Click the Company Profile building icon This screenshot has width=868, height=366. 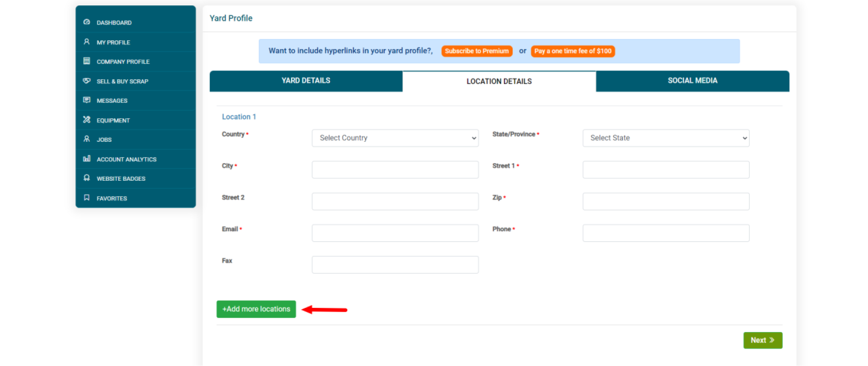[87, 61]
